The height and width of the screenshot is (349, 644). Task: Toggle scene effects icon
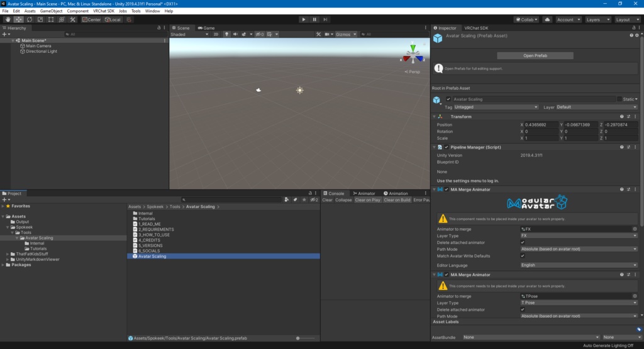244,34
